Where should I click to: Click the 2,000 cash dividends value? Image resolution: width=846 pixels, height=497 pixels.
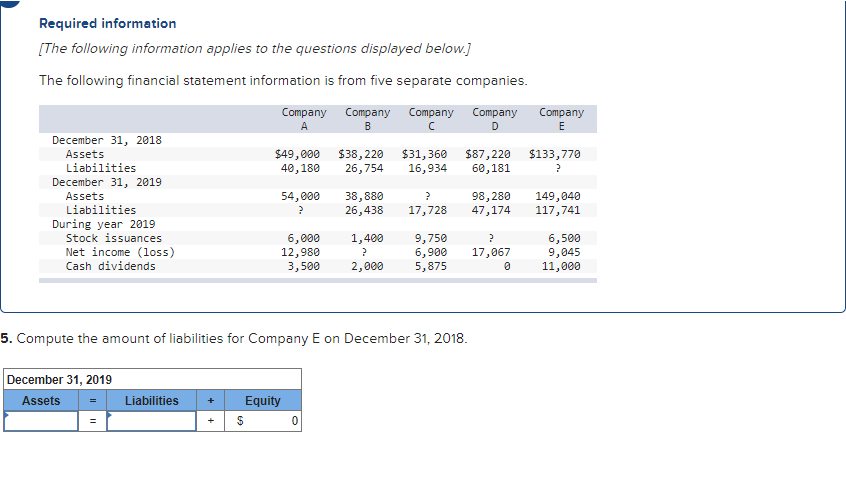[x=367, y=267]
